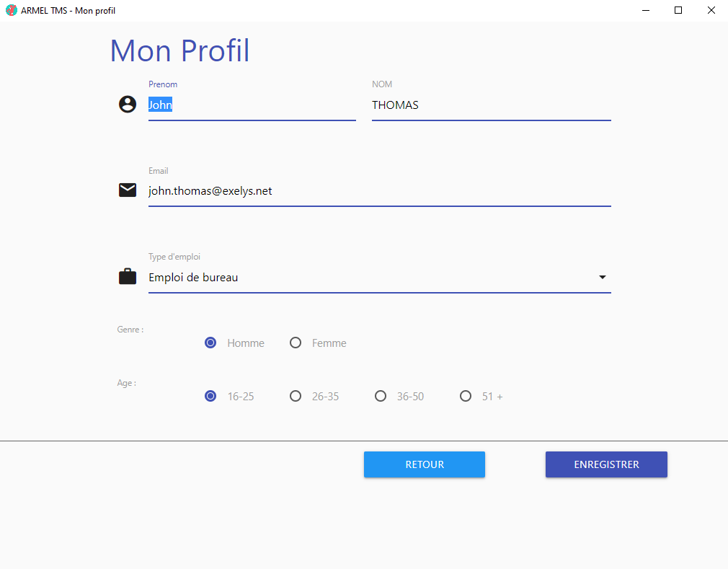Select the Homme gender radio button
This screenshot has height=569, width=728.
(210, 343)
